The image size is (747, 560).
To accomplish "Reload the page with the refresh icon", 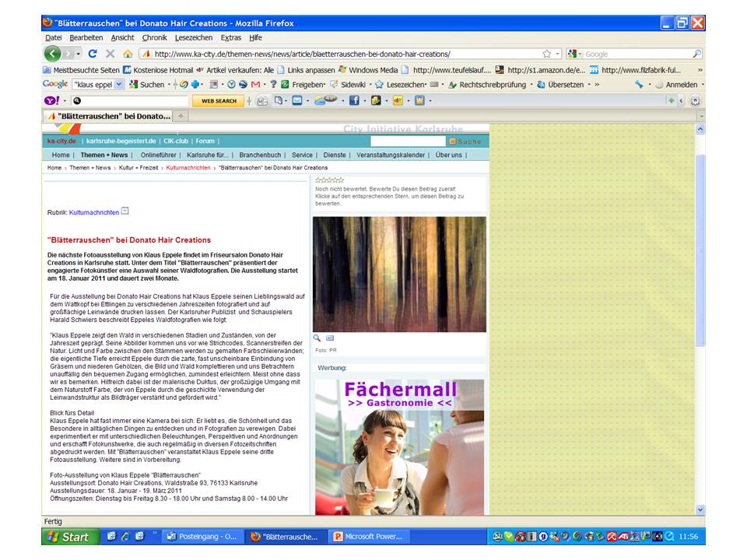I will tap(93, 54).
